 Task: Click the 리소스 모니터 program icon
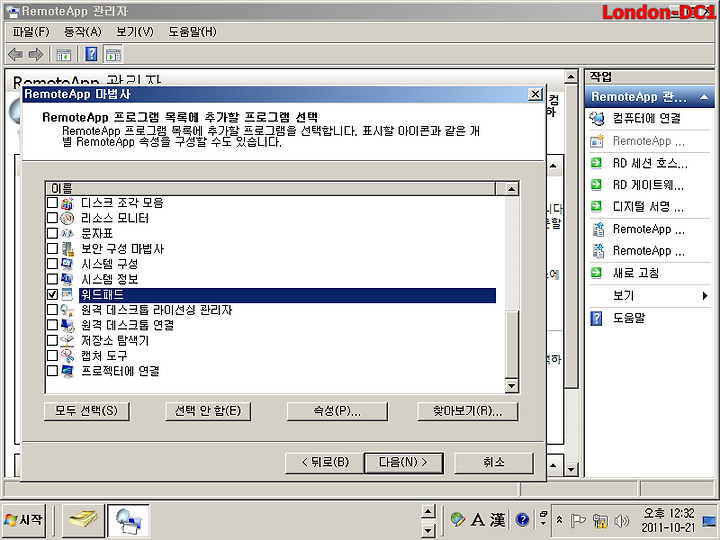(68, 218)
